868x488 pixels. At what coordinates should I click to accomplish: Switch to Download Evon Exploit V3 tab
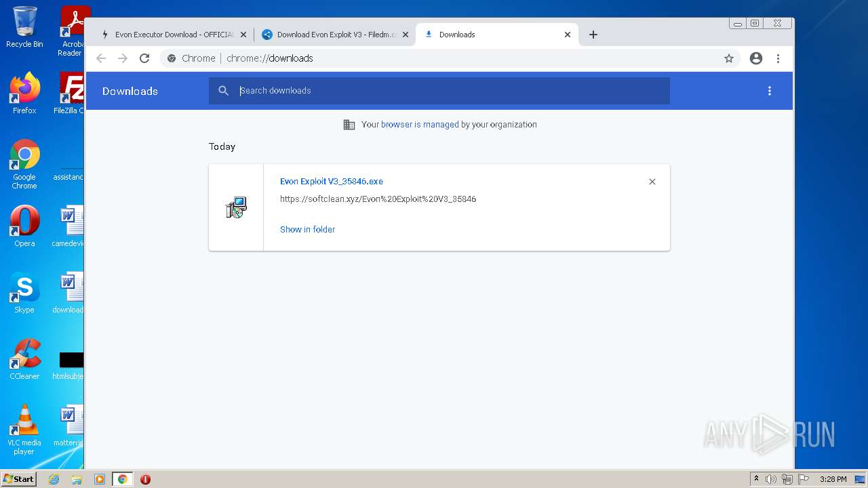point(336,35)
